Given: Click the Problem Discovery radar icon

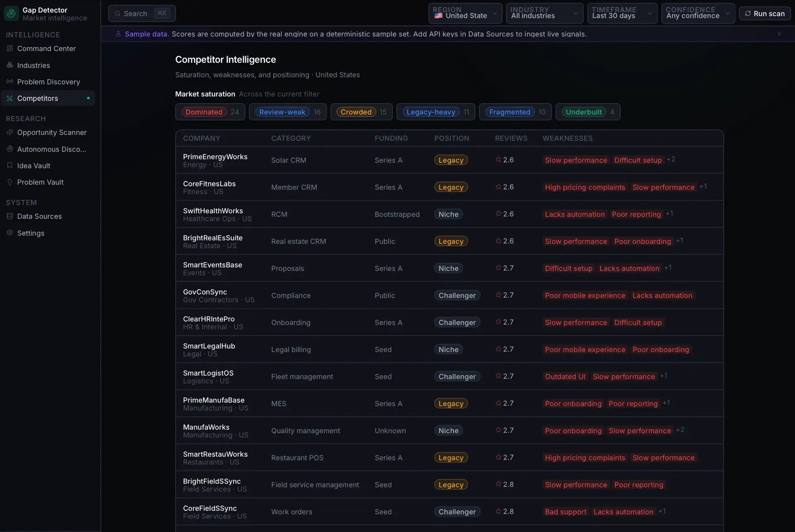Looking at the screenshot, I should tap(10, 82).
